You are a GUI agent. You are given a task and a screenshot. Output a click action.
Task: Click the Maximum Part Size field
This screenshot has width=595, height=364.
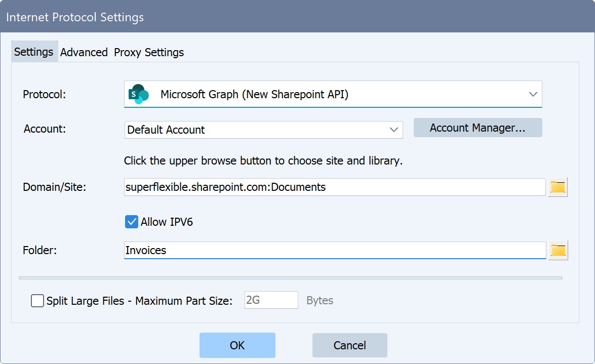click(x=271, y=300)
